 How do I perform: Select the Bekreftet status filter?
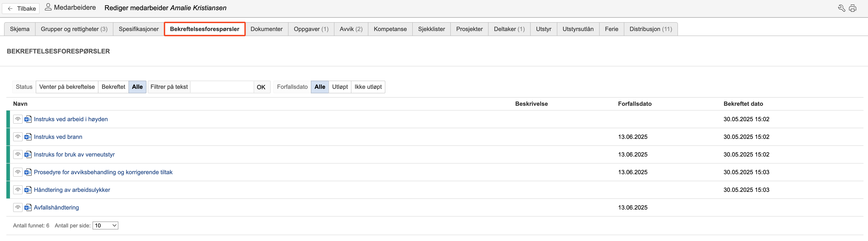coord(113,87)
